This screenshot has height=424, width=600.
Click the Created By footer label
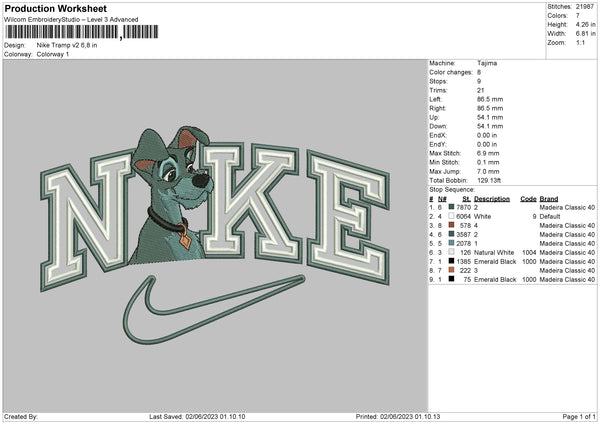point(21,416)
